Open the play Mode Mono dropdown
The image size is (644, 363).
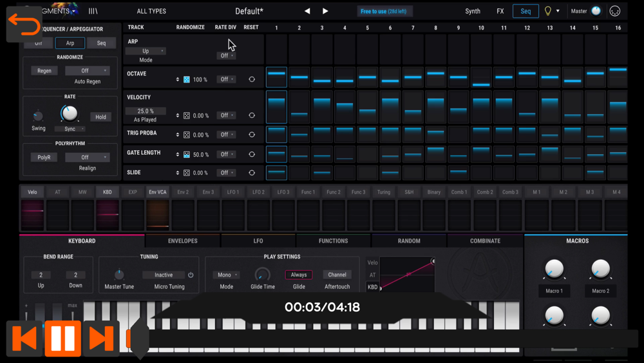click(226, 275)
